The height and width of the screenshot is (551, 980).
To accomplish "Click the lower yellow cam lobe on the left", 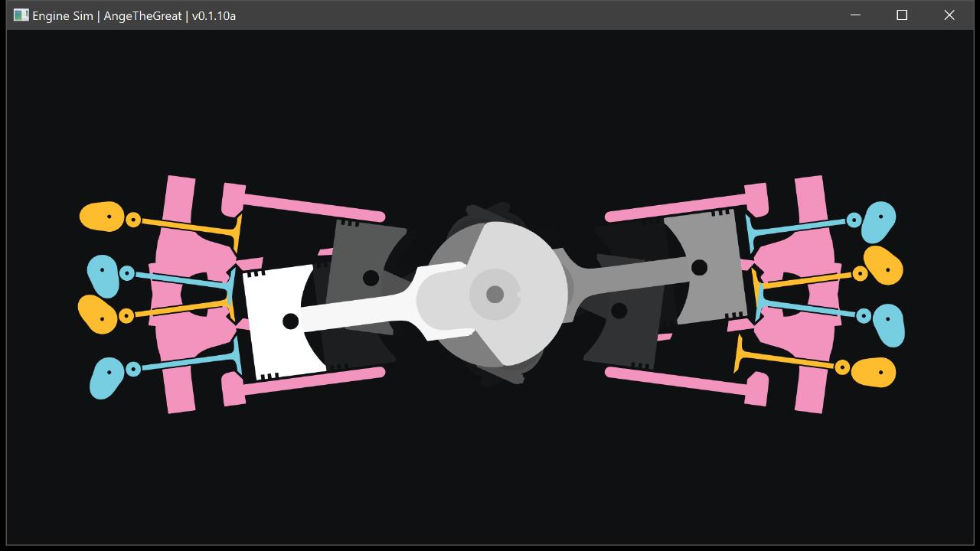I will (x=98, y=314).
